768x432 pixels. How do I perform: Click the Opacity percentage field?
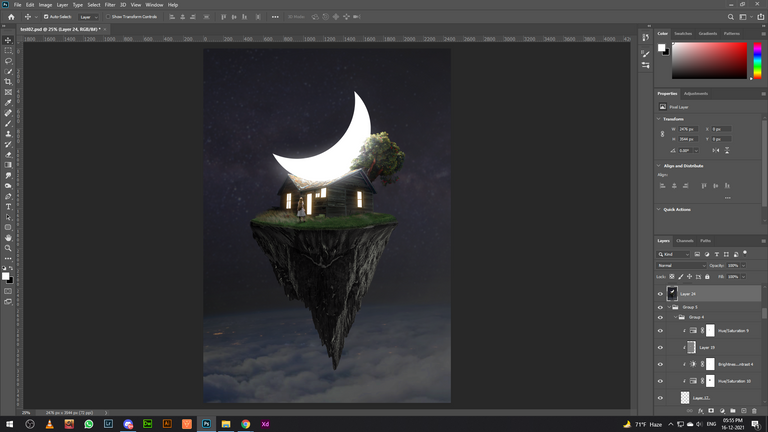click(733, 265)
